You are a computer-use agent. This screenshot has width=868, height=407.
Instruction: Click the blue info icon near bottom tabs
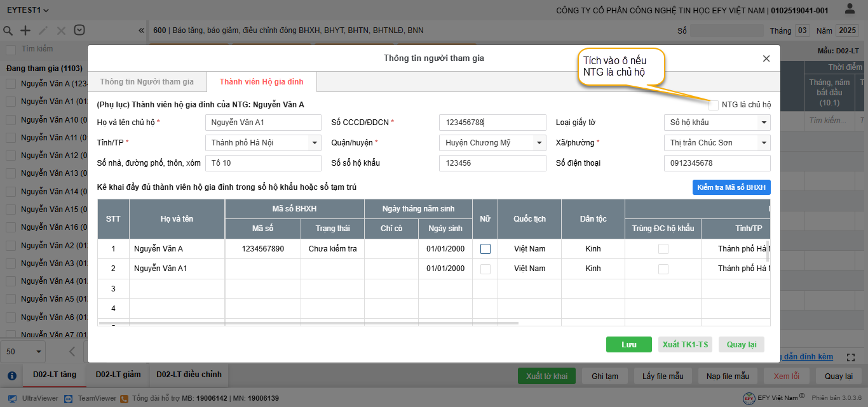tap(11, 375)
